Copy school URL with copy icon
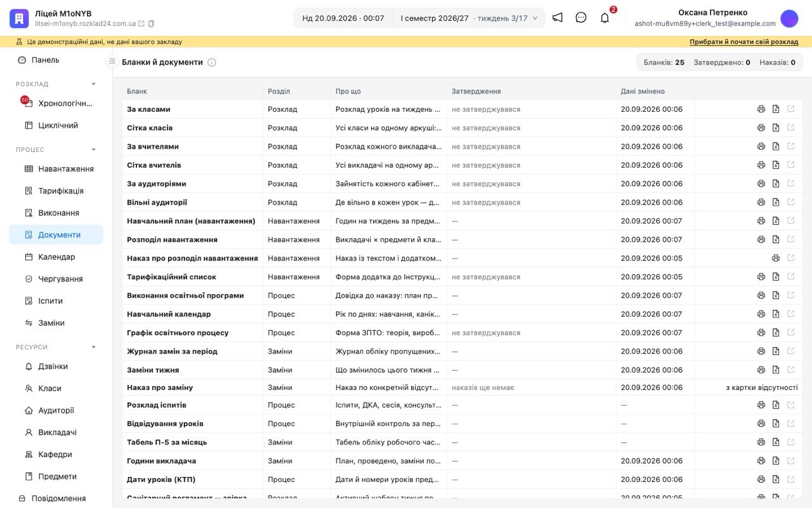 pyautogui.click(x=151, y=23)
